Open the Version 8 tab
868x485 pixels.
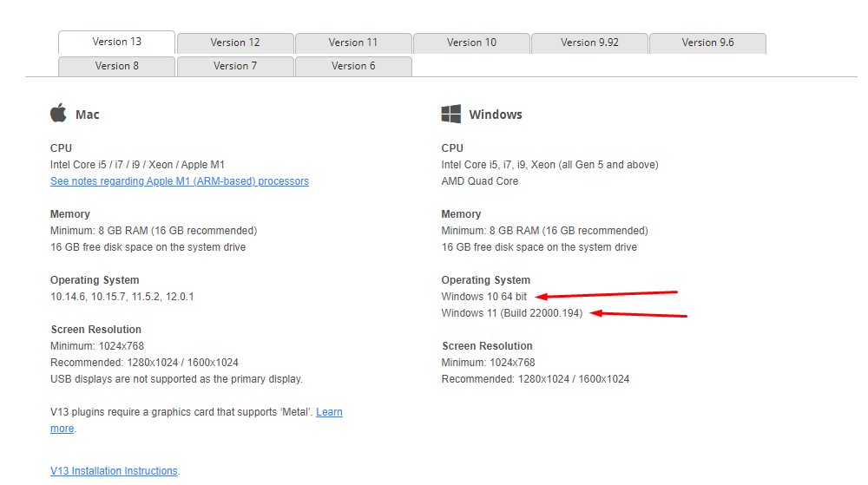click(x=117, y=66)
